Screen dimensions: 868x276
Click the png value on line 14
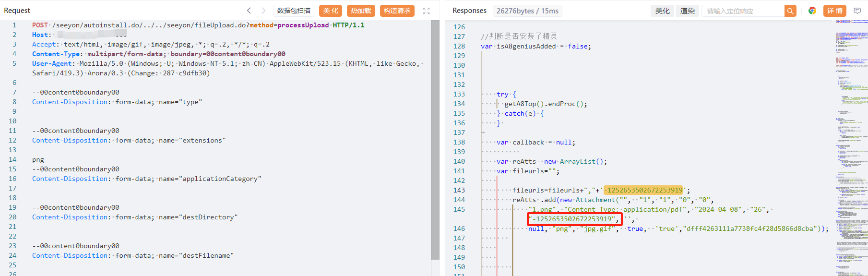tap(38, 159)
